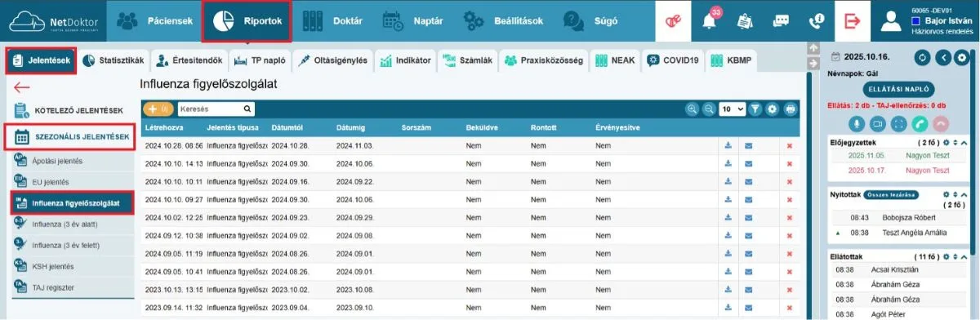The height and width of the screenshot is (320, 980).
Task: Click the microphone icon in side panel
Action: 857,123
